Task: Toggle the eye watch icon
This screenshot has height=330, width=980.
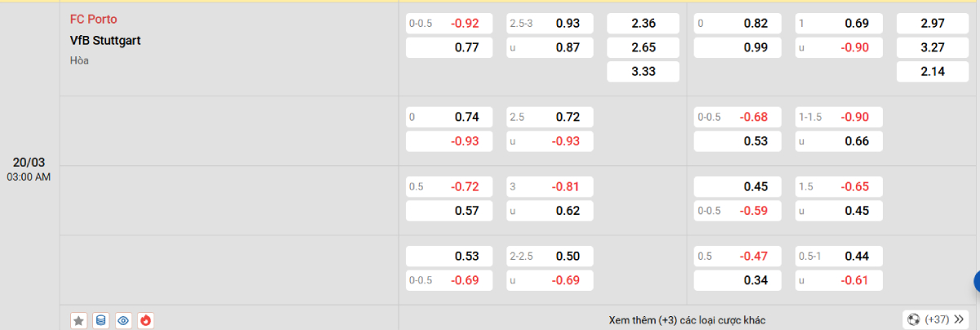Action: pyautogui.click(x=123, y=320)
